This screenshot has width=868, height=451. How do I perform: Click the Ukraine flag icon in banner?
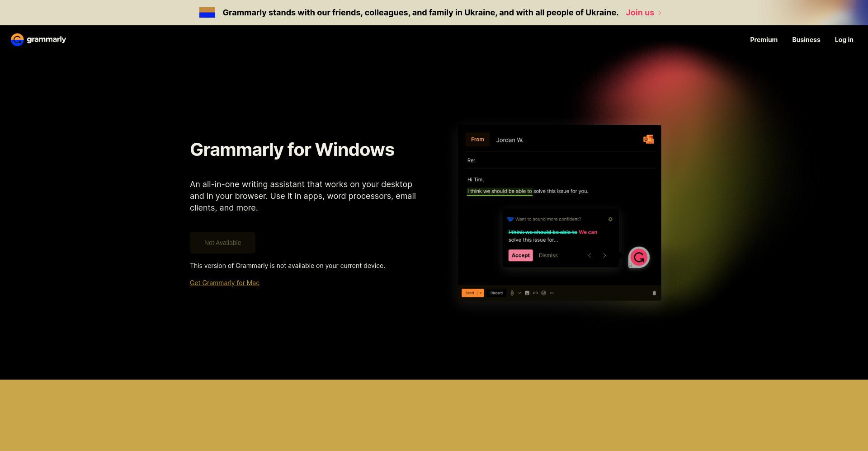207,13
